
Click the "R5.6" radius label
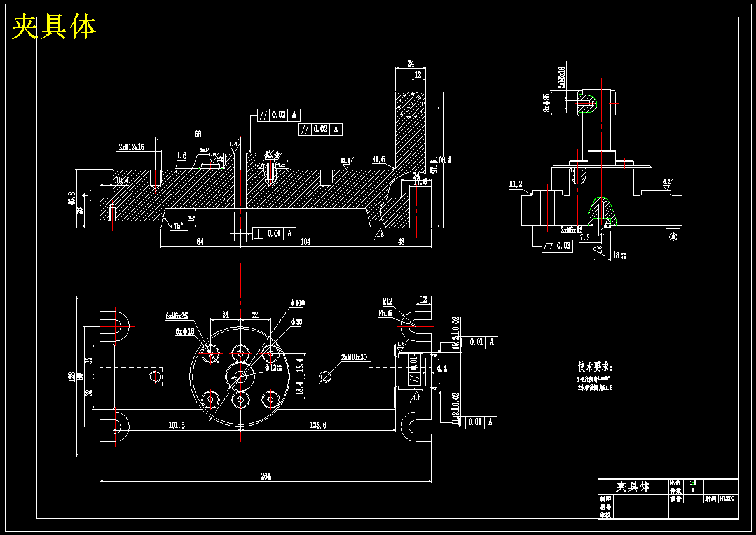pyautogui.click(x=385, y=313)
